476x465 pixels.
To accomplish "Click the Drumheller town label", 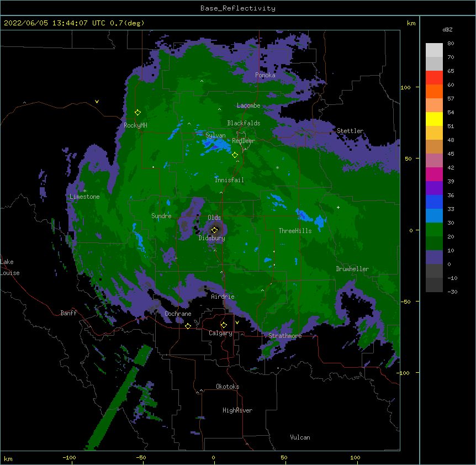I will pos(352,269).
